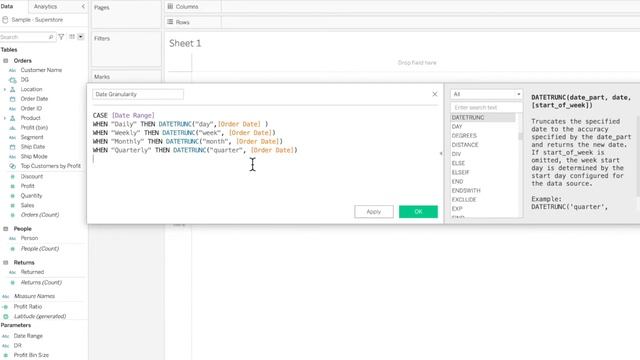Select EXCLUDE keyword in function list

pos(464,200)
